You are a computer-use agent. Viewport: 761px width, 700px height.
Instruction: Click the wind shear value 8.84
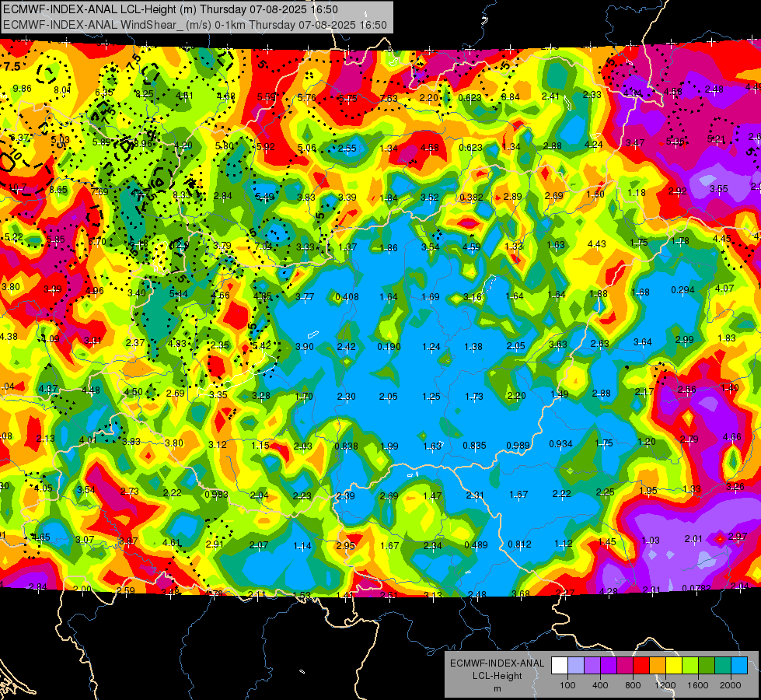click(x=510, y=96)
